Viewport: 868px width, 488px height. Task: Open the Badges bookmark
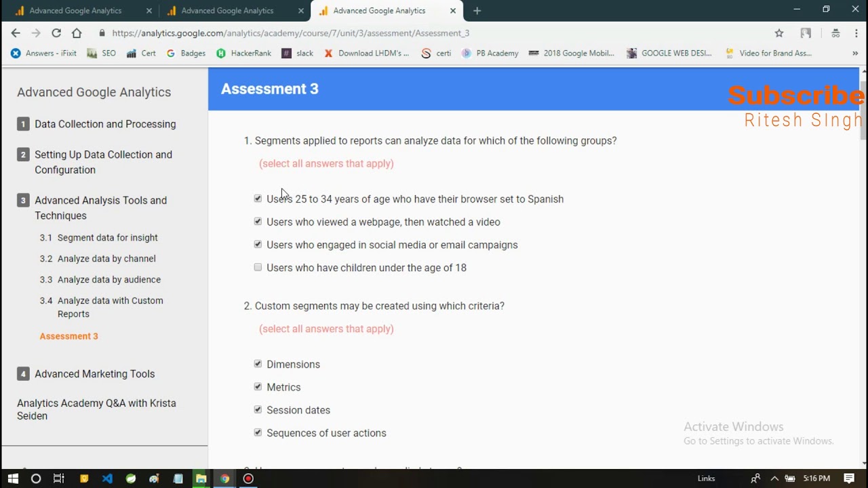[x=186, y=53]
